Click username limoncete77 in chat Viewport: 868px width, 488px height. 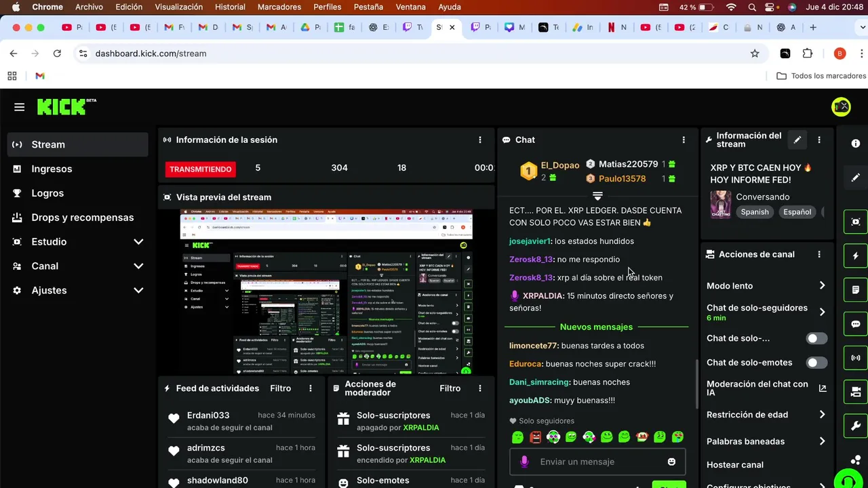click(x=534, y=346)
